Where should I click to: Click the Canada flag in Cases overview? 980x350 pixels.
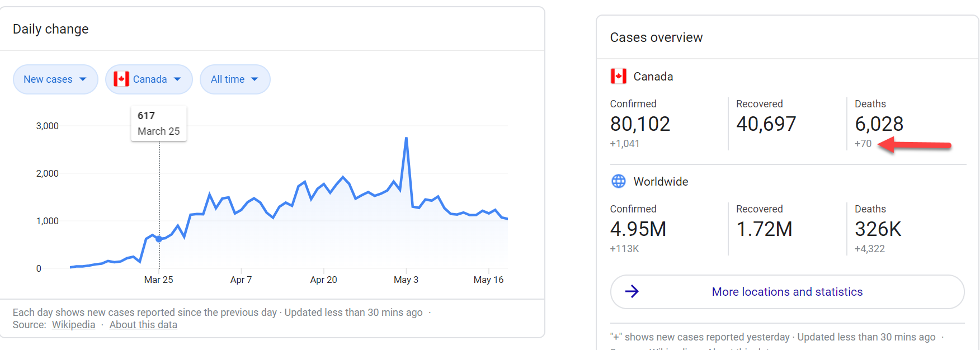(618, 76)
